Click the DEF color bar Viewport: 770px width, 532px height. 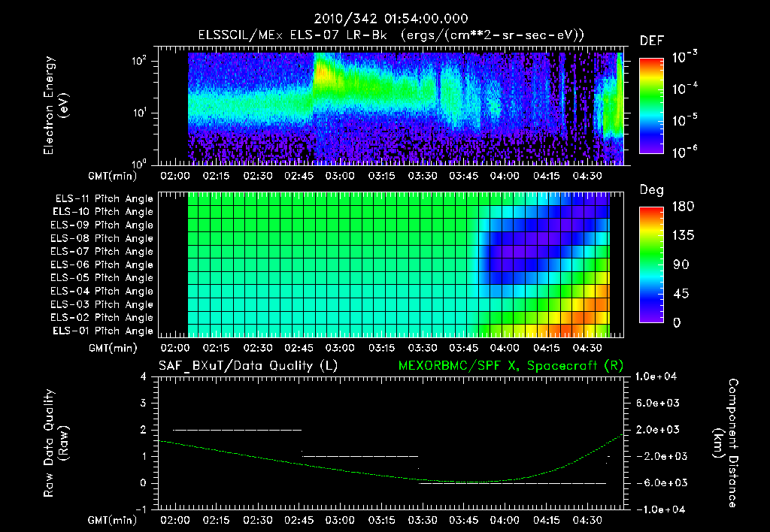click(x=651, y=106)
